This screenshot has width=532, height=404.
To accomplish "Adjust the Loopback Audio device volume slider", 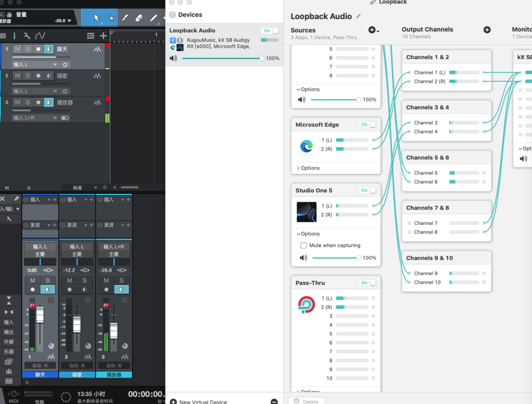I will coord(222,58).
